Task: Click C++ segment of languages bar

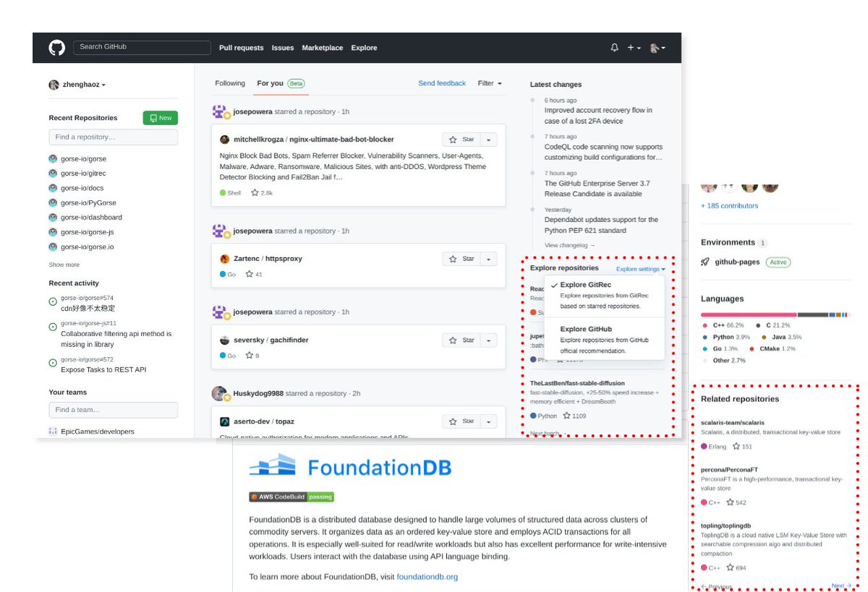Action: 749,314
